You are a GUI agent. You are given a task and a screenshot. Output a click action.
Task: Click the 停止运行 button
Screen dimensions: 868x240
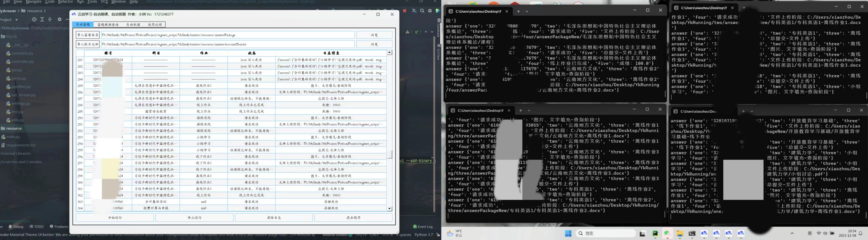pyautogui.click(x=194, y=218)
